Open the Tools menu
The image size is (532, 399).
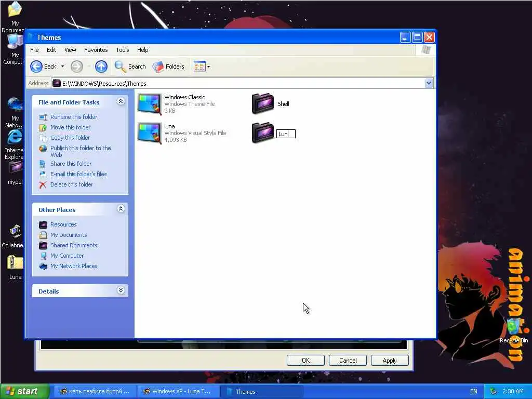(123, 50)
